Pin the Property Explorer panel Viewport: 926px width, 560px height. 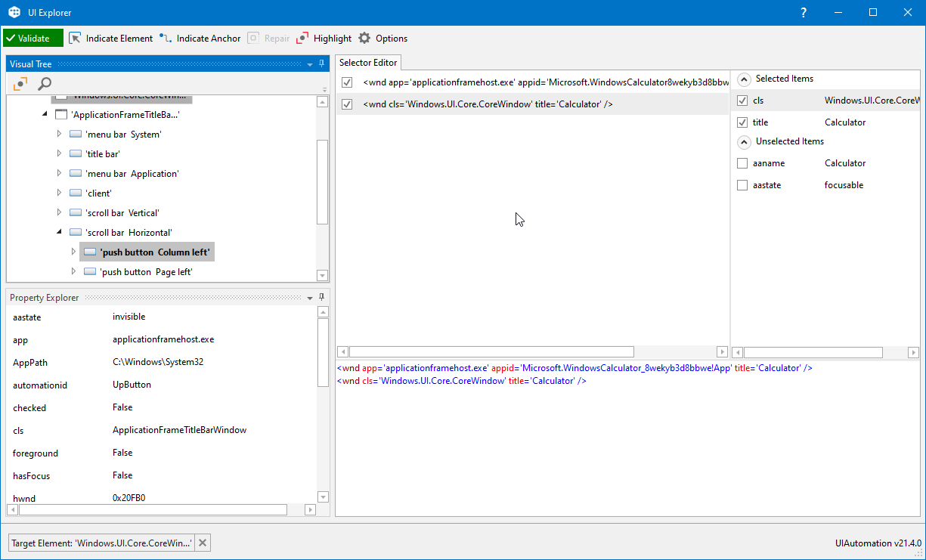(x=321, y=297)
